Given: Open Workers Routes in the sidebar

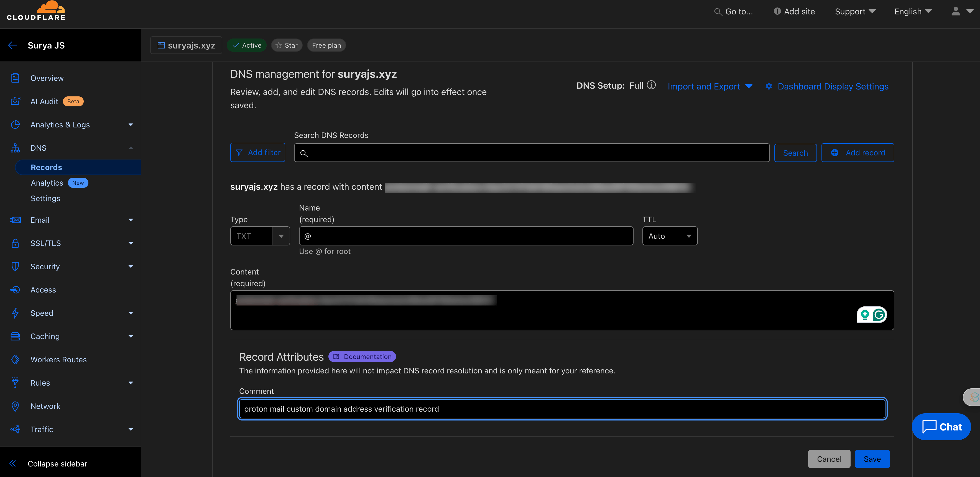Looking at the screenshot, I should pyautogui.click(x=58, y=360).
